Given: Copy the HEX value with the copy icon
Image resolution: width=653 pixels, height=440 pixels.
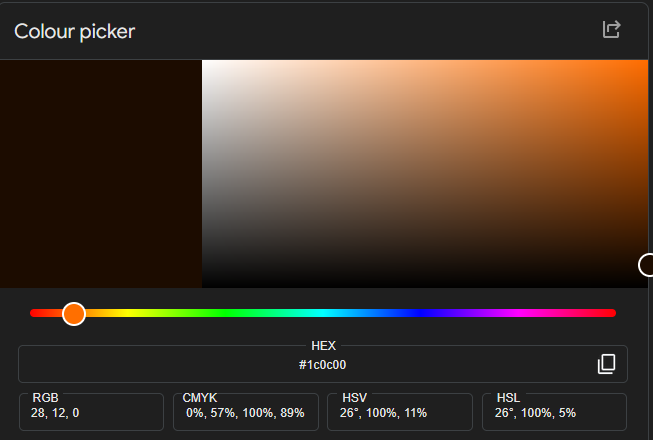Looking at the screenshot, I should tap(606, 364).
